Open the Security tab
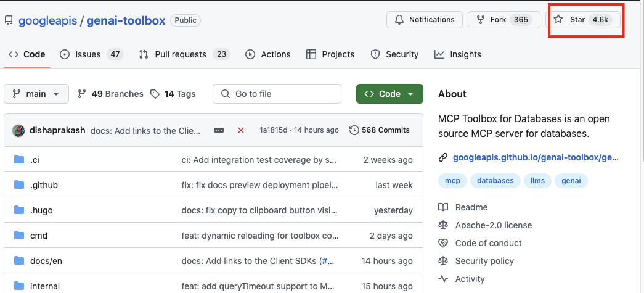Image resolution: width=644 pixels, height=293 pixels. (x=394, y=54)
